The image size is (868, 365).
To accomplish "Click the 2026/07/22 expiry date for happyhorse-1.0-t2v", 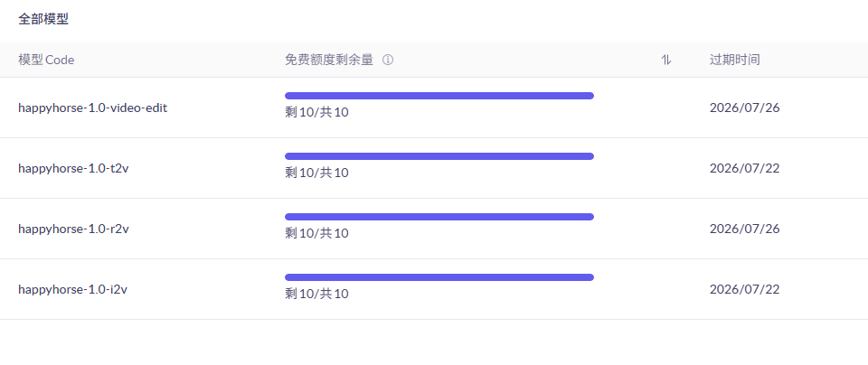I will (744, 168).
